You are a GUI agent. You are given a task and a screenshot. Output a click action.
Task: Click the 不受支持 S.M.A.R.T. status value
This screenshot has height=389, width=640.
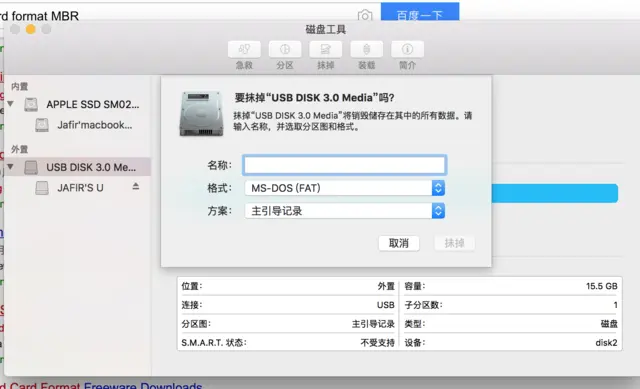pyautogui.click(x=378, y=342)
